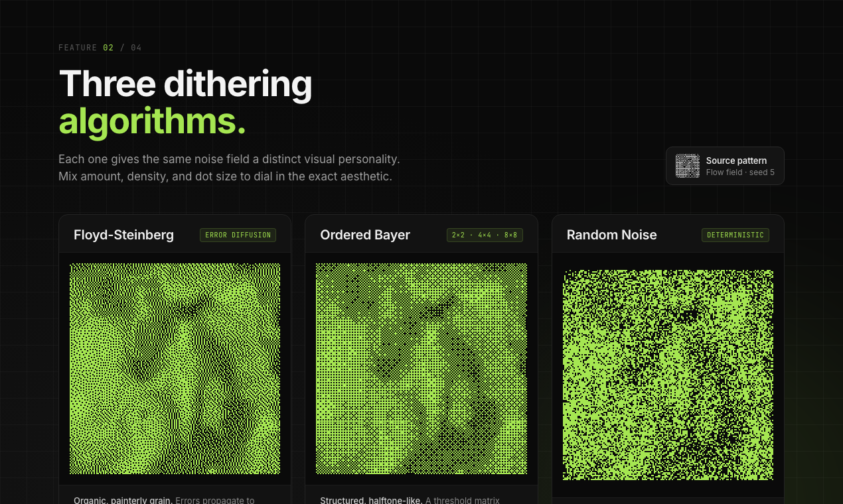Select the Ordered Bayer card title

(x=365, y=235)
